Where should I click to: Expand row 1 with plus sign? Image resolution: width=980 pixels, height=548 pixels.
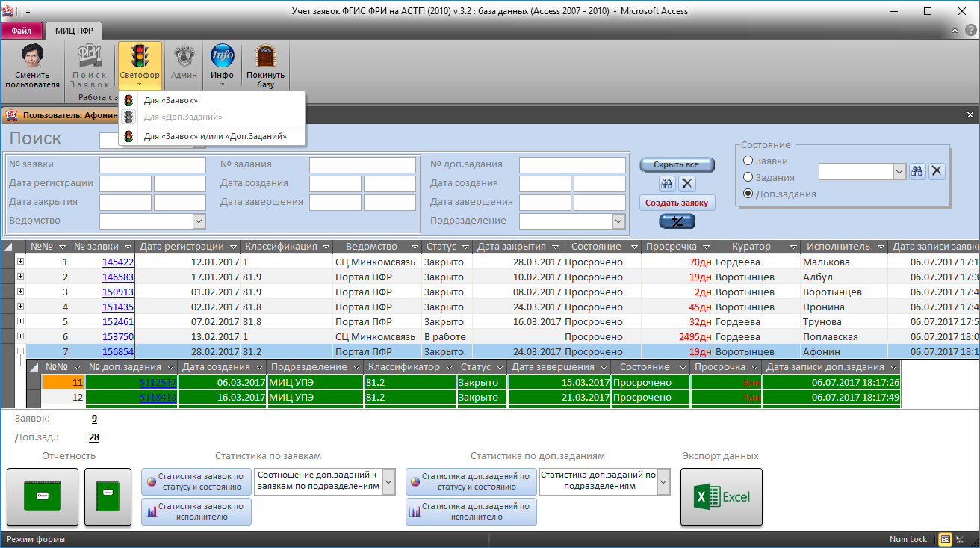(20, 262)
